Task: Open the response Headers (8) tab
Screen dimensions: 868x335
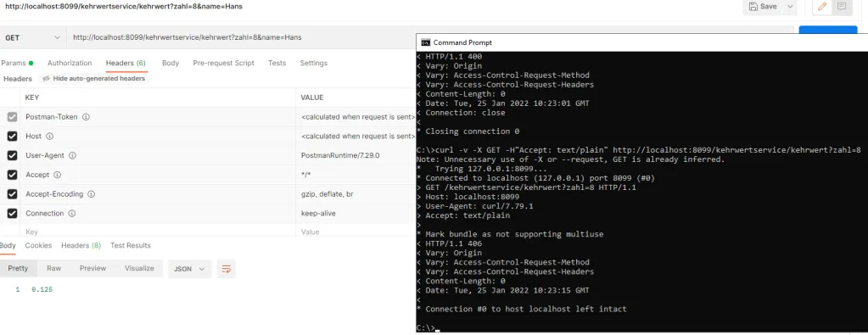Action: click(x=81, y=245)
